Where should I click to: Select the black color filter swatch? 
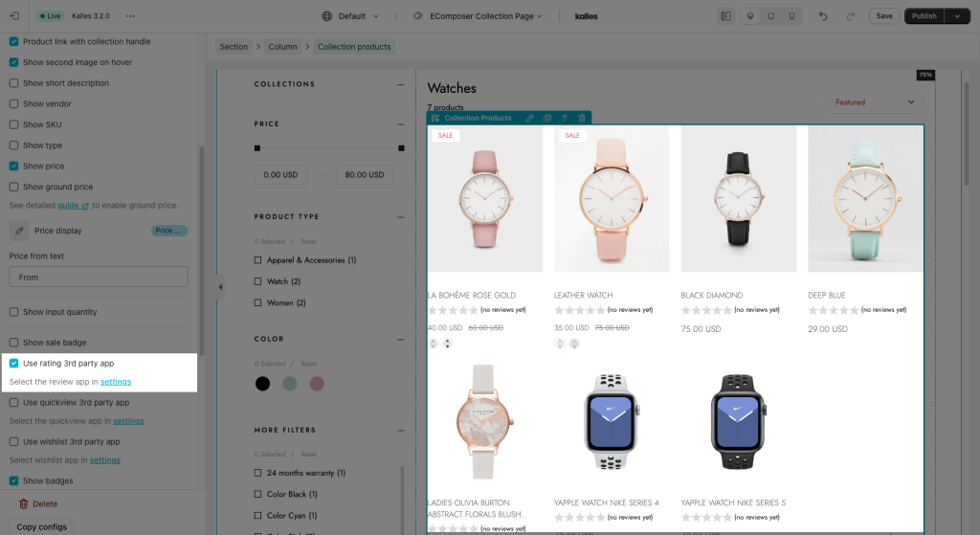tap(262, 384)
